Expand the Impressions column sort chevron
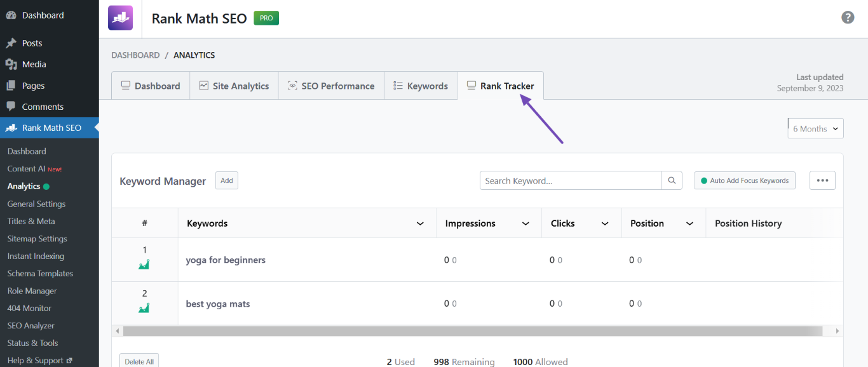This screenshot has width=868, height=367. coord(526,224)
